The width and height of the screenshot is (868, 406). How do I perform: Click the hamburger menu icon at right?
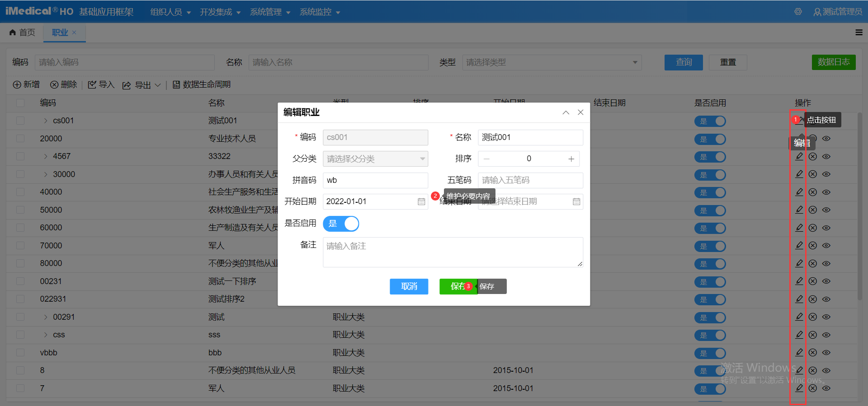859,33
